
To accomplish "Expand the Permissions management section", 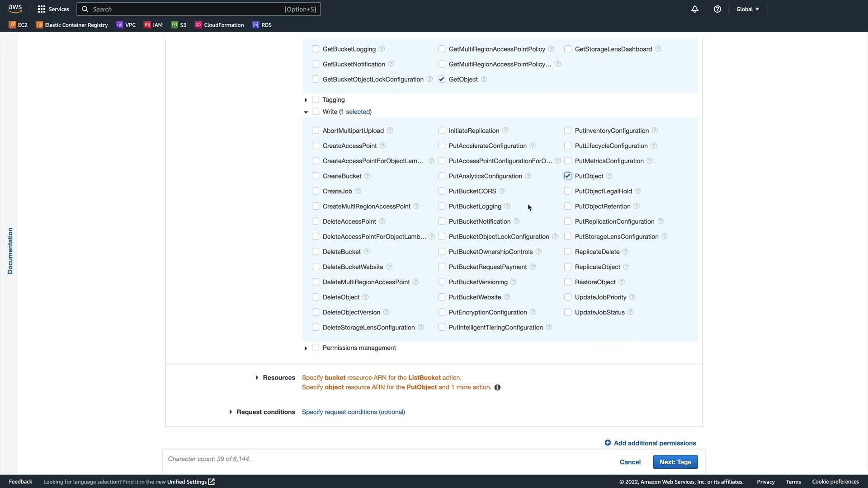I will pyautogui.click(x=306, y=348).
